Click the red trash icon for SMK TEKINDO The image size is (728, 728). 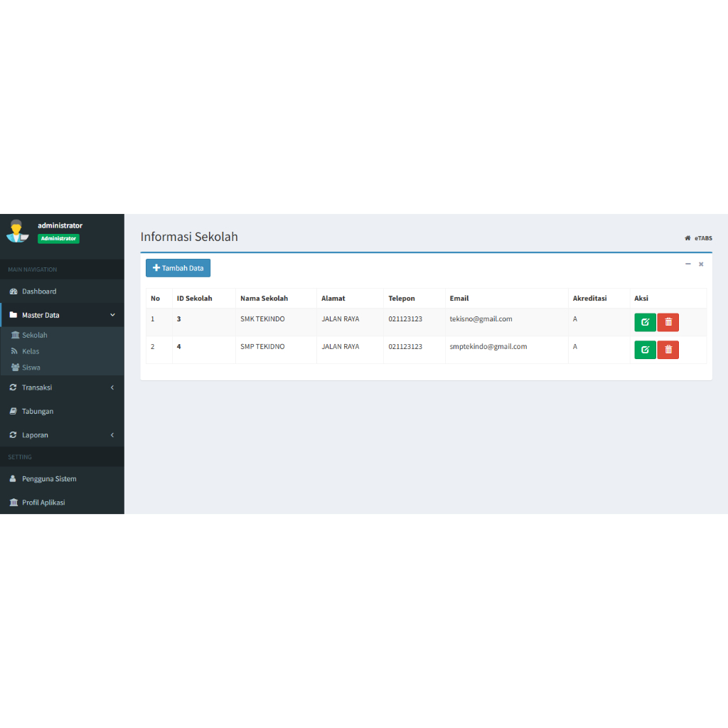click(668, 322)
